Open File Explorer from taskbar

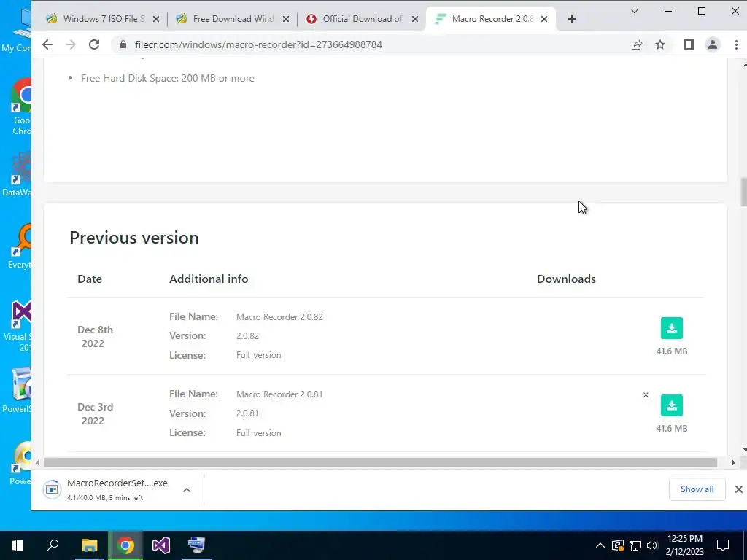tap(89, 545)
